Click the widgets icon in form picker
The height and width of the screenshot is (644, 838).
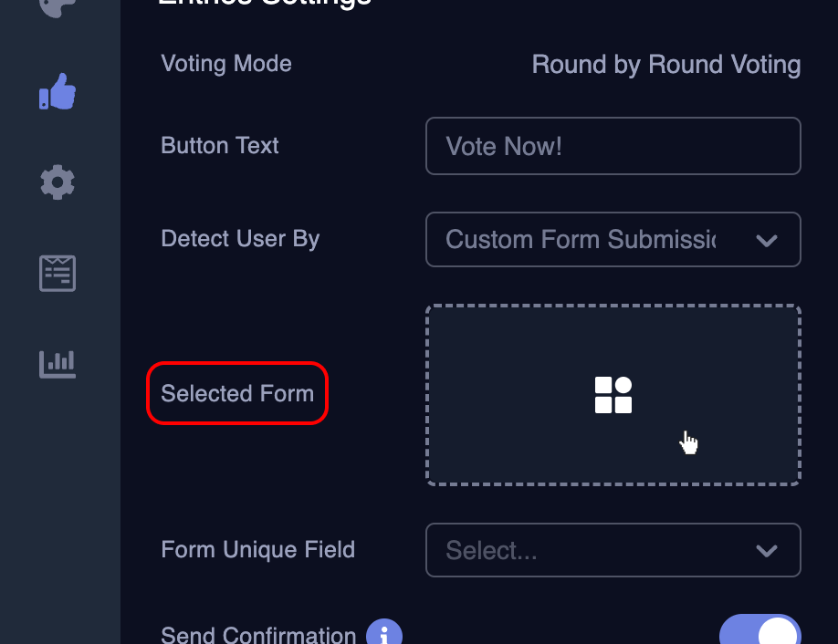point(613,395)
